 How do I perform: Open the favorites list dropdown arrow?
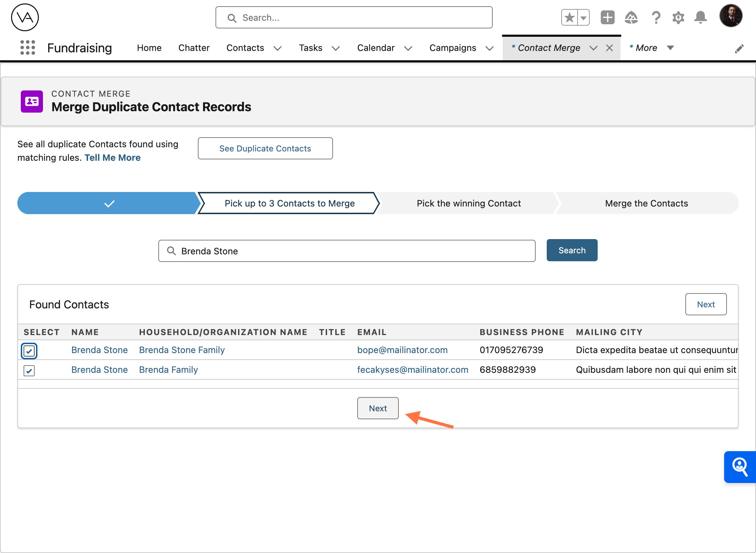click(584, 17)
